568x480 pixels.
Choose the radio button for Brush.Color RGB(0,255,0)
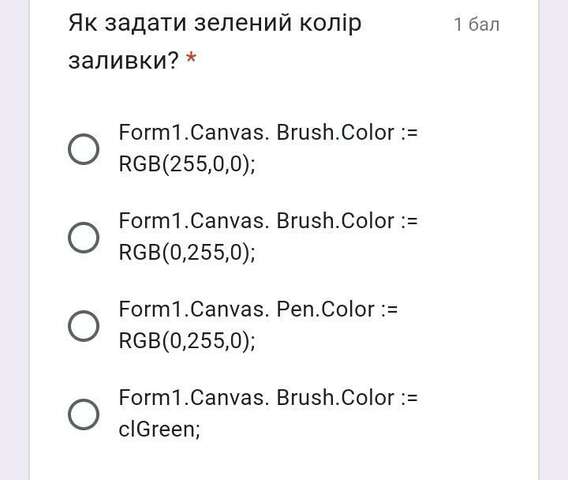click(x=84, y=237)
